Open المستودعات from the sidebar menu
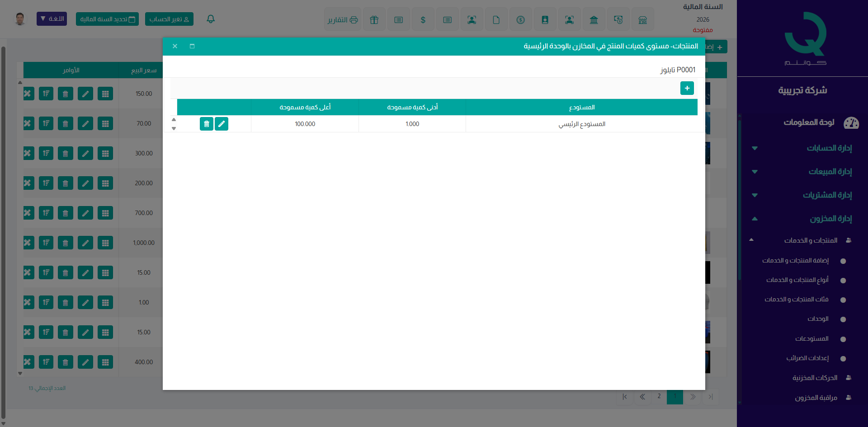The height and width of the screenshot is (427, 868). pos(812,339)
